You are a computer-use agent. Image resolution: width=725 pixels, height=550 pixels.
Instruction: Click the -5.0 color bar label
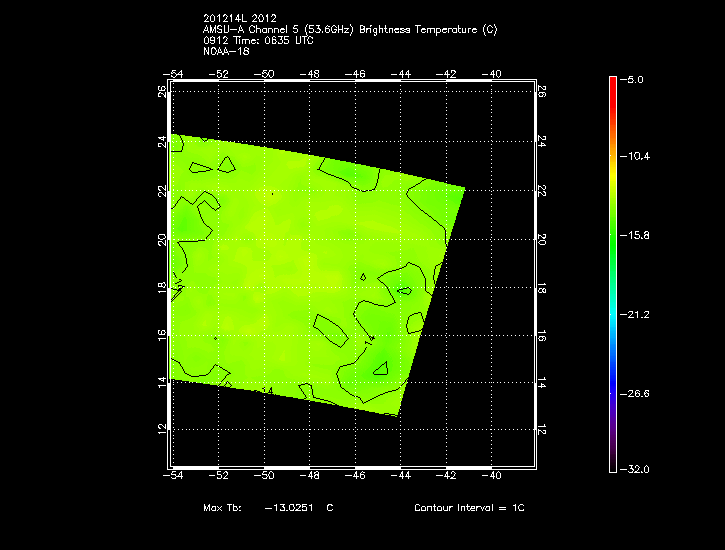pyautogui.click(x=637, y=78)
